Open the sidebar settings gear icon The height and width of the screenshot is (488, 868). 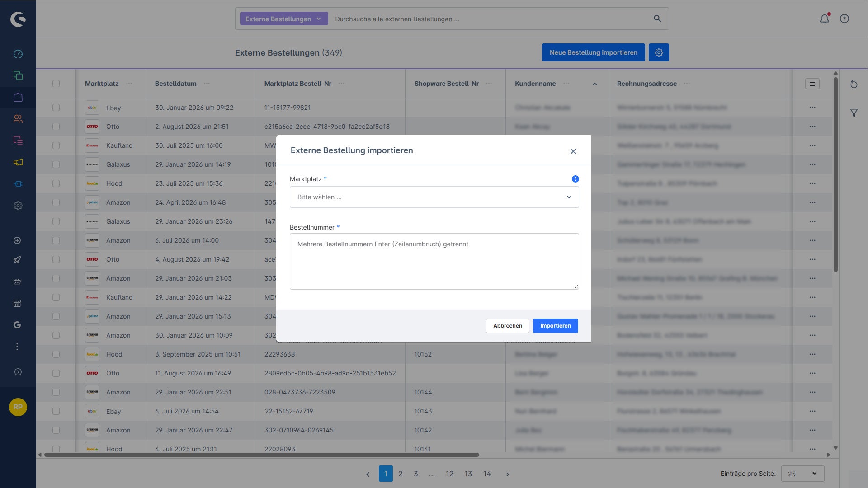[x=18, y=206]
